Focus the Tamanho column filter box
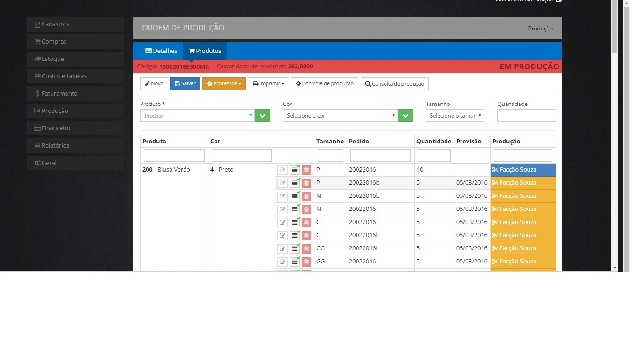 tap(330, 156)
